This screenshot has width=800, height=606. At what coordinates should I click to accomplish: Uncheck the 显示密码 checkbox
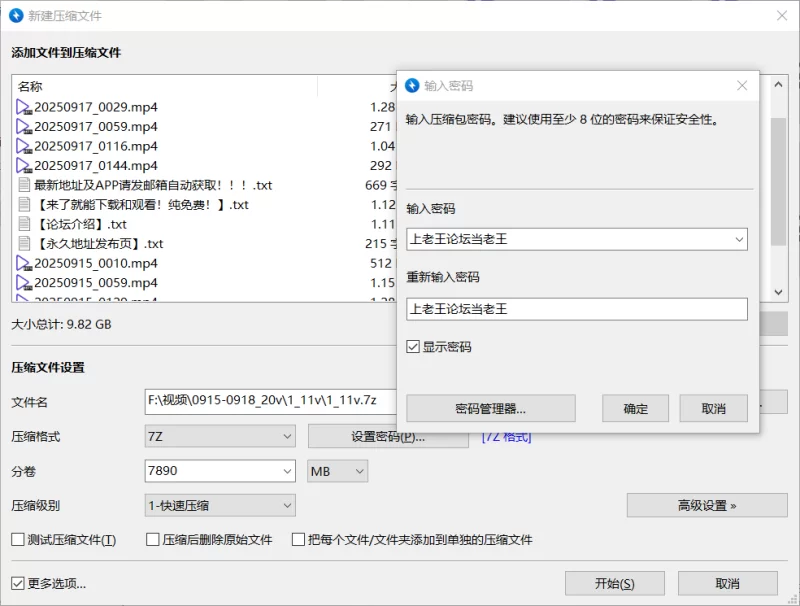click(413, 347)
